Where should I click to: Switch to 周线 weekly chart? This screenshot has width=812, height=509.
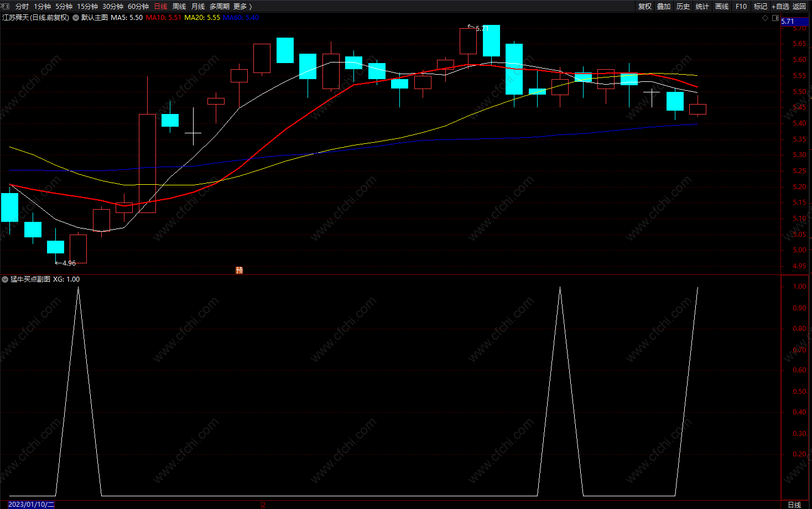point(179,7)
